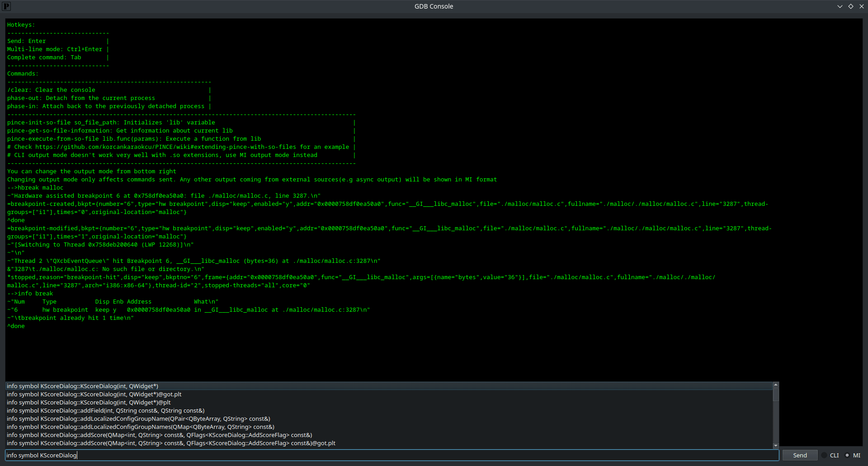Click the last '^done' output line

pos(16,326)
